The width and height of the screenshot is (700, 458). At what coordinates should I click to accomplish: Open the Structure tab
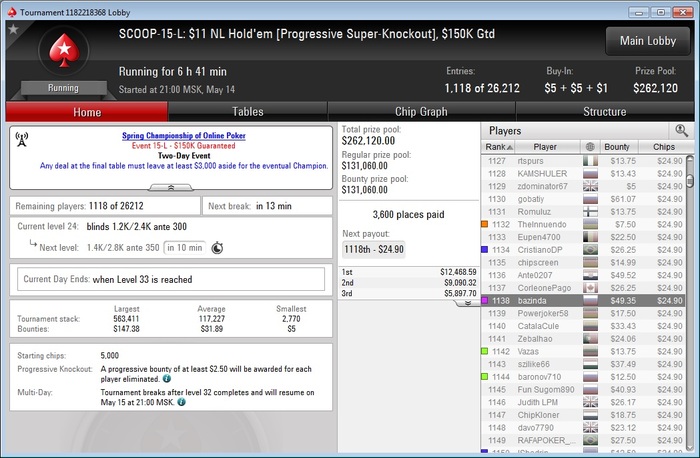(604, 112)
